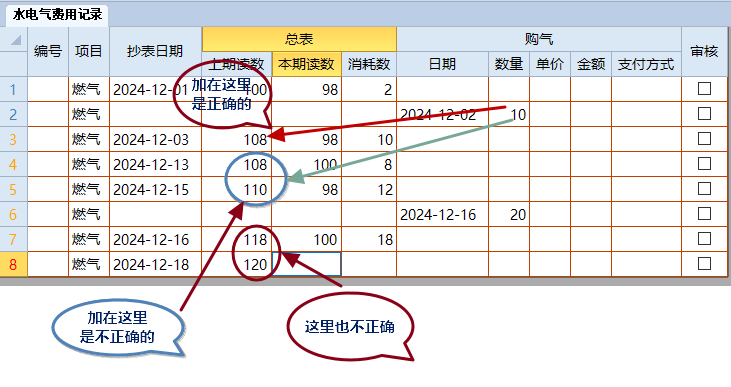731x387 pixels.
Task: Select the 水电气费用记录 tab
Action: 57,15
